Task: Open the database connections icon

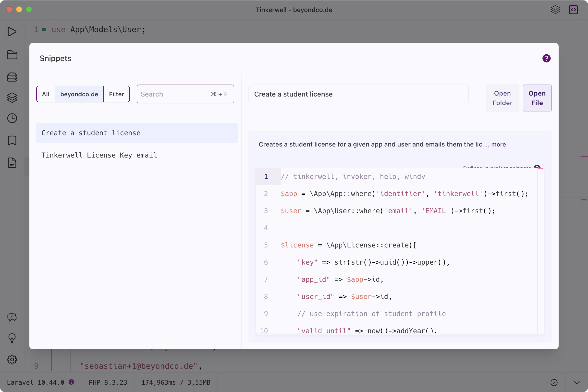Action: 12,77
